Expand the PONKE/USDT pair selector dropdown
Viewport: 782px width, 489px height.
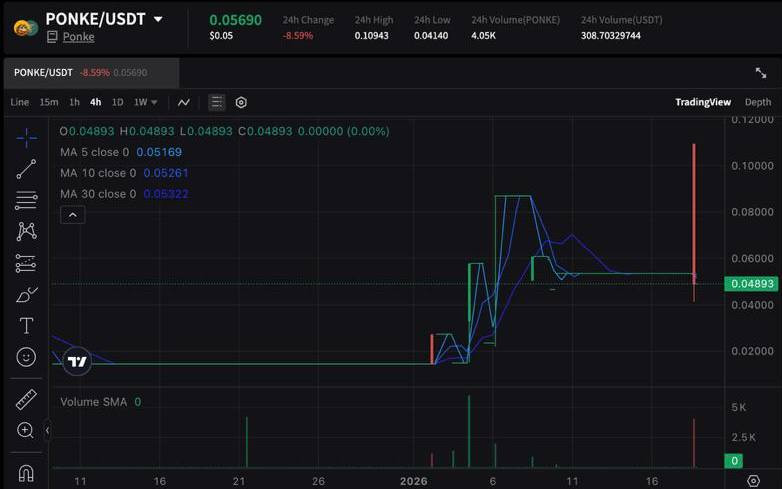coord(158,19)
